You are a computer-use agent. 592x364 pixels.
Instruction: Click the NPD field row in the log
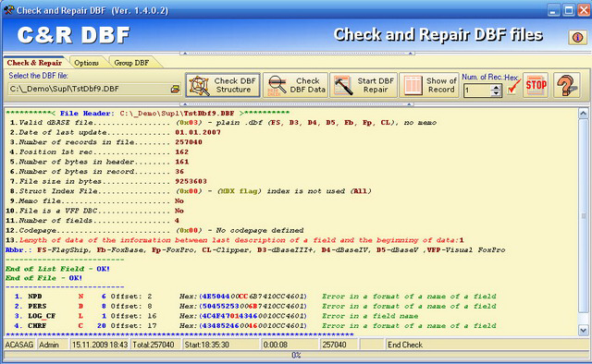click(x=255, y=297)
